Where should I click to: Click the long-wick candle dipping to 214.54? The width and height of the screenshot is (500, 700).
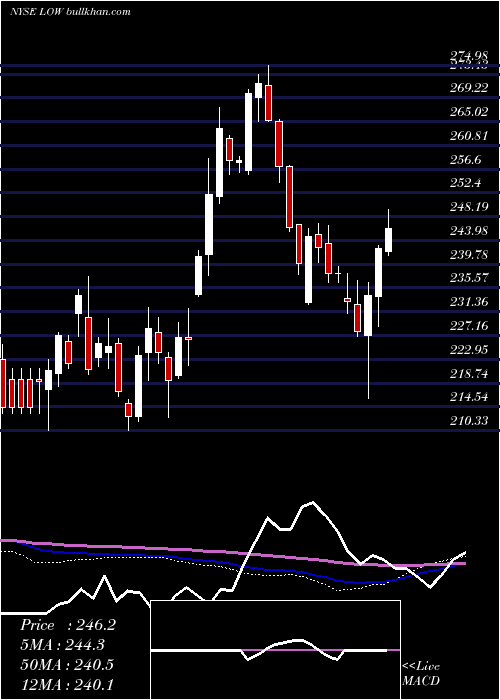(368, 340)
